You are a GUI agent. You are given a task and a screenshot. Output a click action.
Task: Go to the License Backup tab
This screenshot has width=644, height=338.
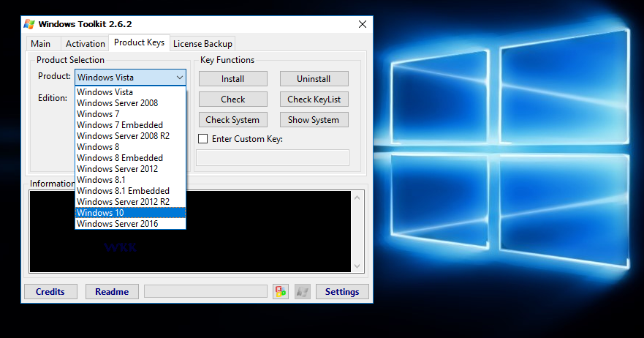(202, 44)
